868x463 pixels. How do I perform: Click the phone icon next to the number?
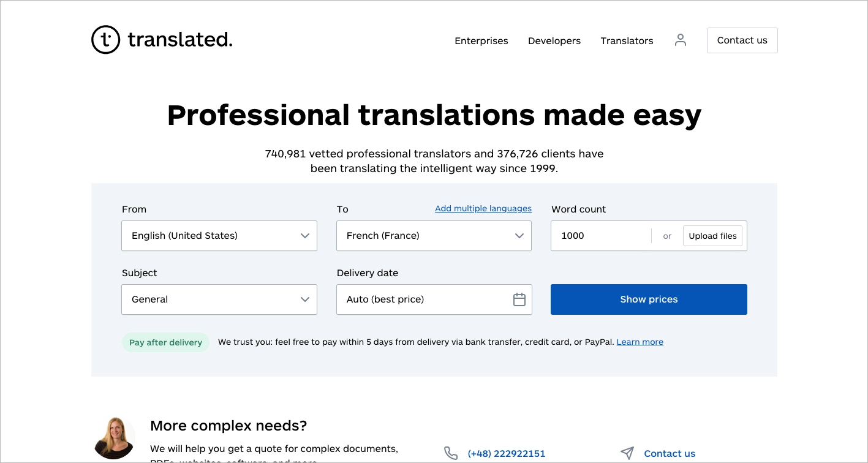coord(451,453)
